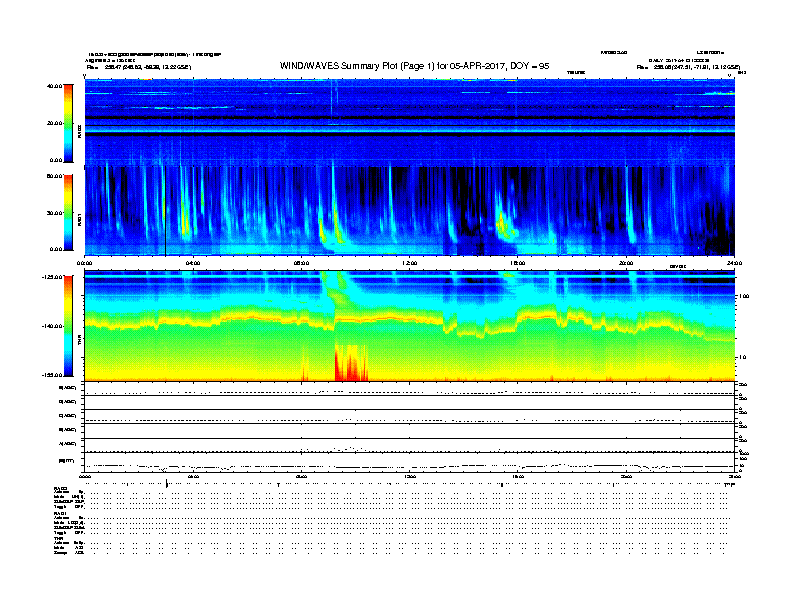Click the 12:00 label on bottom time axis
Image resolution: width=792 pixels, height=612 pixels.
[410, 476]
